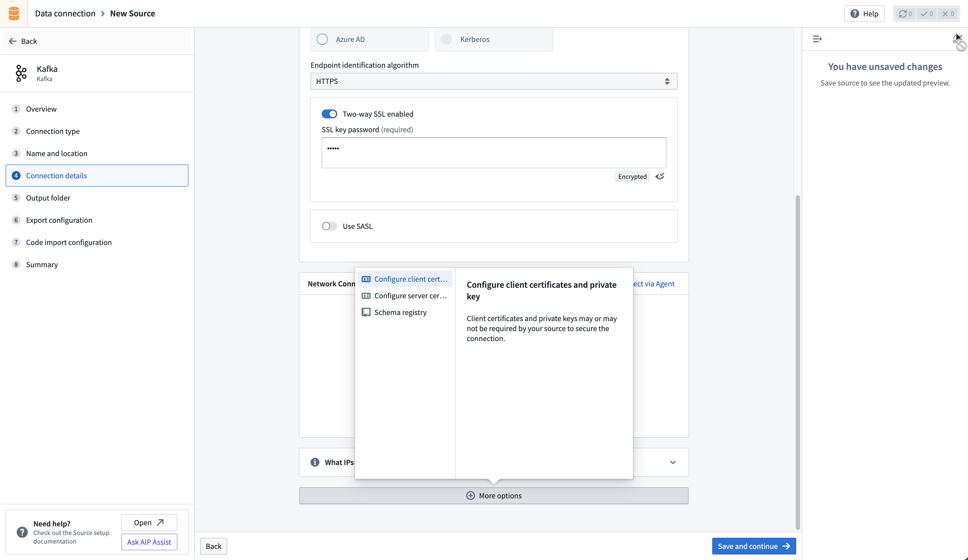Expand the More options section

pyautogui.click(x=494, y=495)
